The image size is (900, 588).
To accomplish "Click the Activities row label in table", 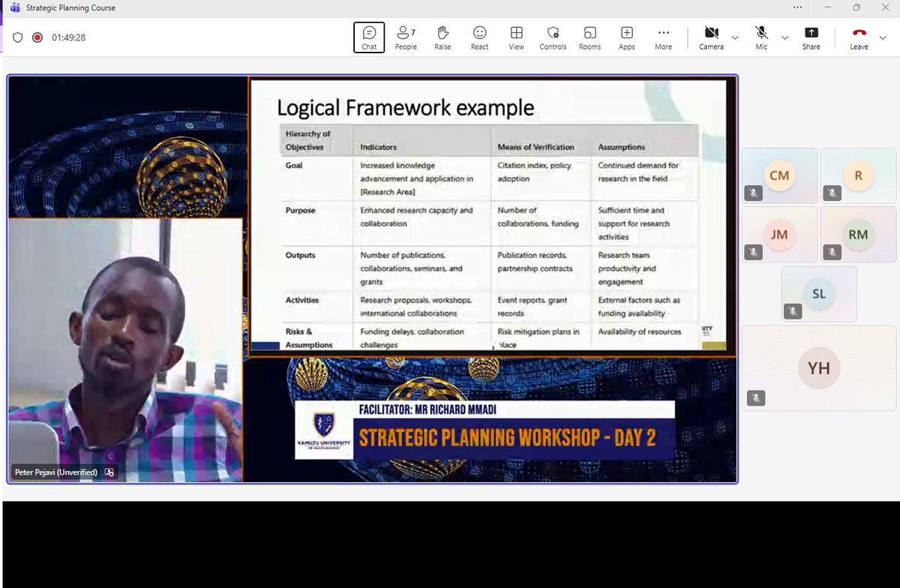I will pyautogui.click(x=302, y=300).
